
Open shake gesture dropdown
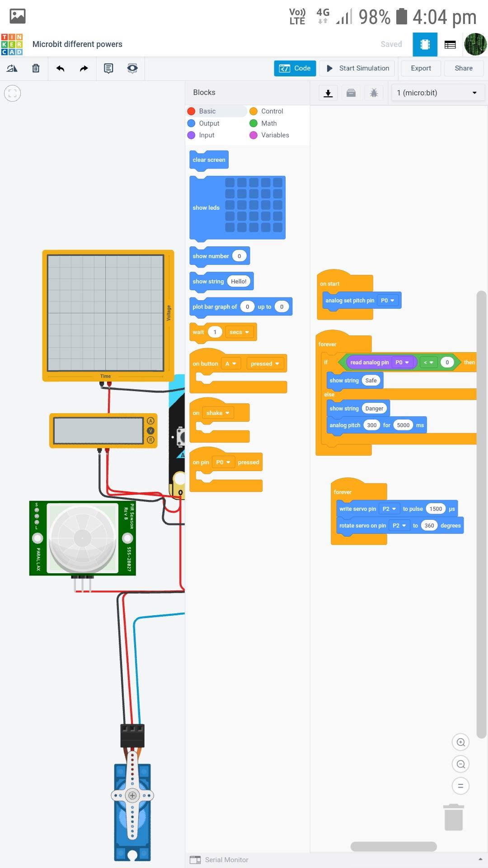coord(218,413)
